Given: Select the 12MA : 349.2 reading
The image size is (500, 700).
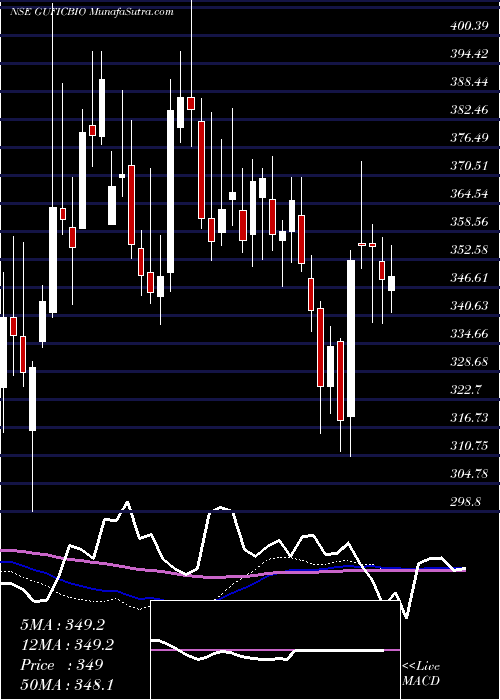Looking at the screenshot, I should pos(67,645).
